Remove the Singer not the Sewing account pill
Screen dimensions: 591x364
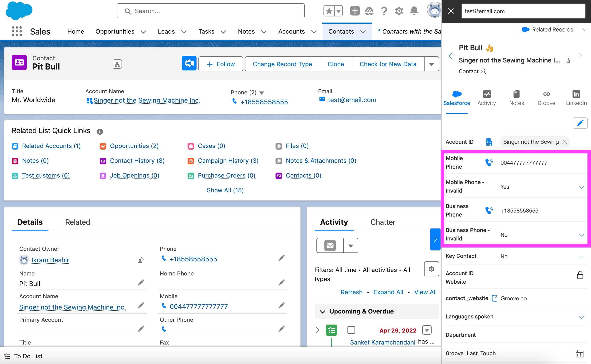(564, 142)
